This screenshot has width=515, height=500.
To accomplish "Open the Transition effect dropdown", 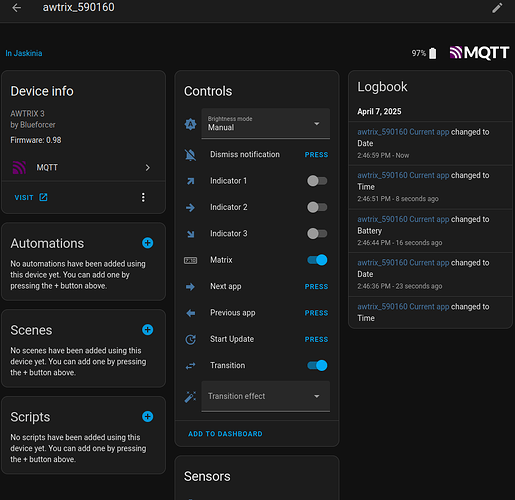I will [x=266, y=396].
